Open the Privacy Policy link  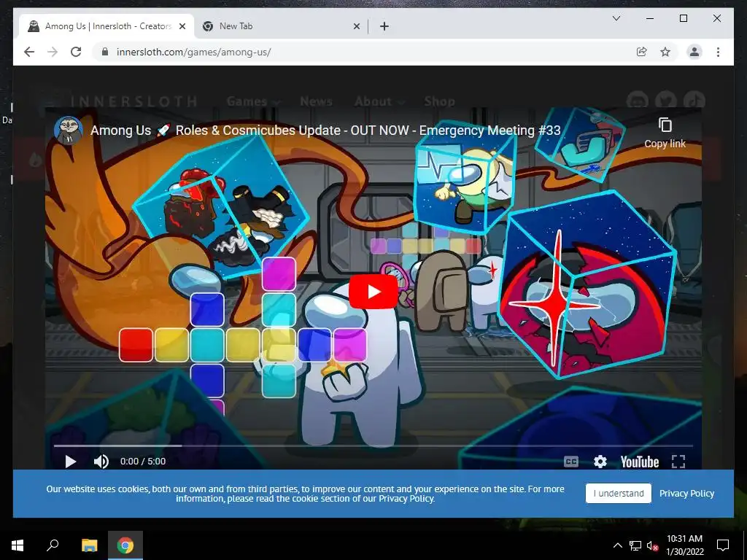pyautogui.click(x=686, y=494)
